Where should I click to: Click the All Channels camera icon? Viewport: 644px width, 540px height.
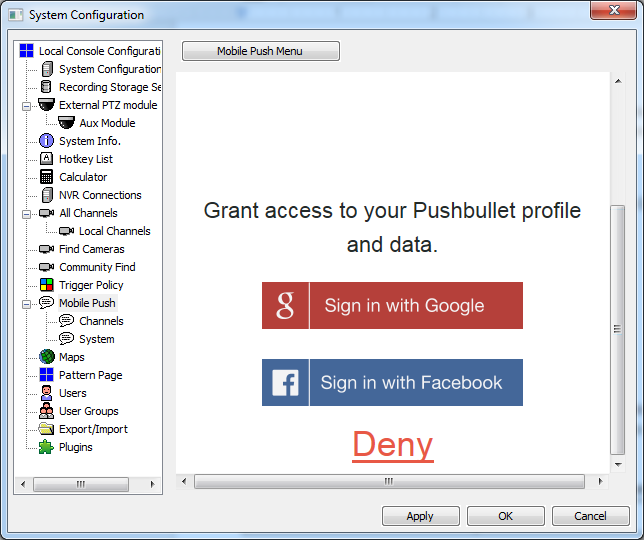tap(46, 213)
